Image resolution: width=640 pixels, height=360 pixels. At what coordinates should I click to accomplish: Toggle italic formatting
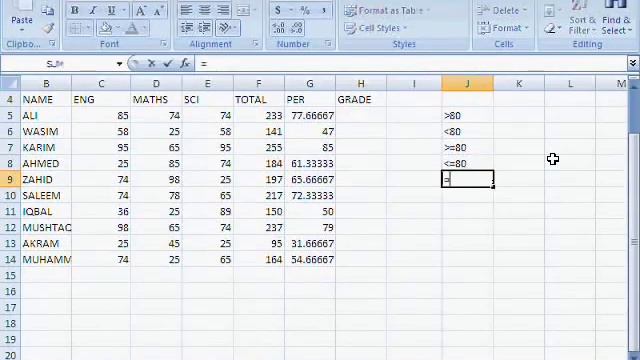click(x=93, y=10)
